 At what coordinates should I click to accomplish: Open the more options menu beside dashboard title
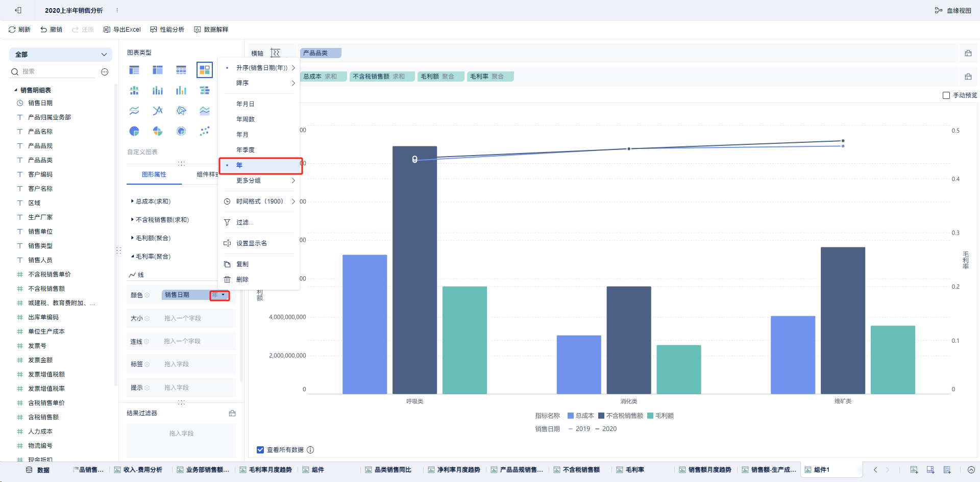pos(117,10)
